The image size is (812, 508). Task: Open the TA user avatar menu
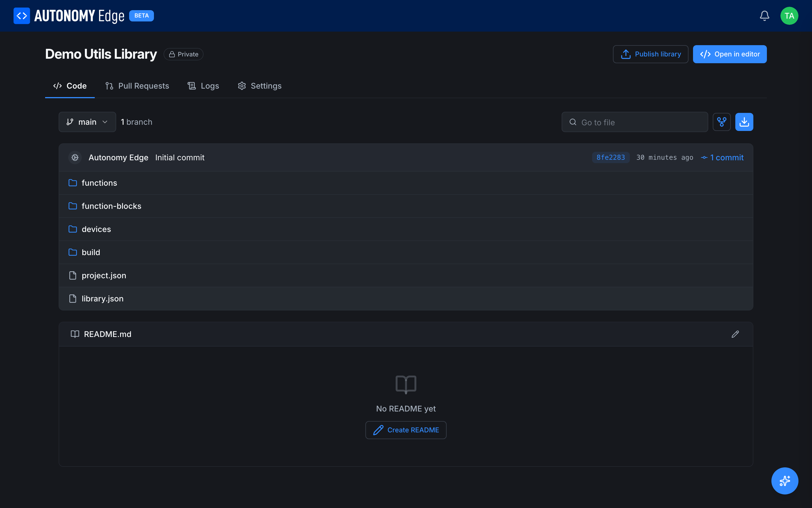pos(789,16)
